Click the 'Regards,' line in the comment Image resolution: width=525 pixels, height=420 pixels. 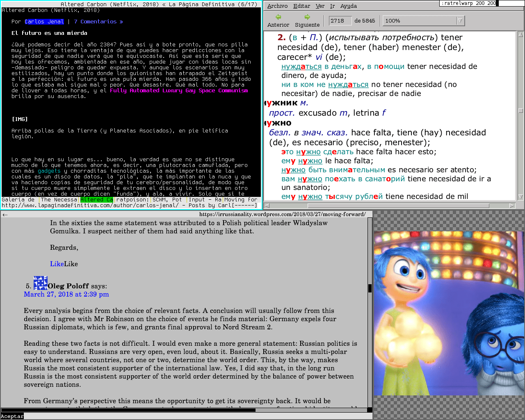tap(64, 247)
